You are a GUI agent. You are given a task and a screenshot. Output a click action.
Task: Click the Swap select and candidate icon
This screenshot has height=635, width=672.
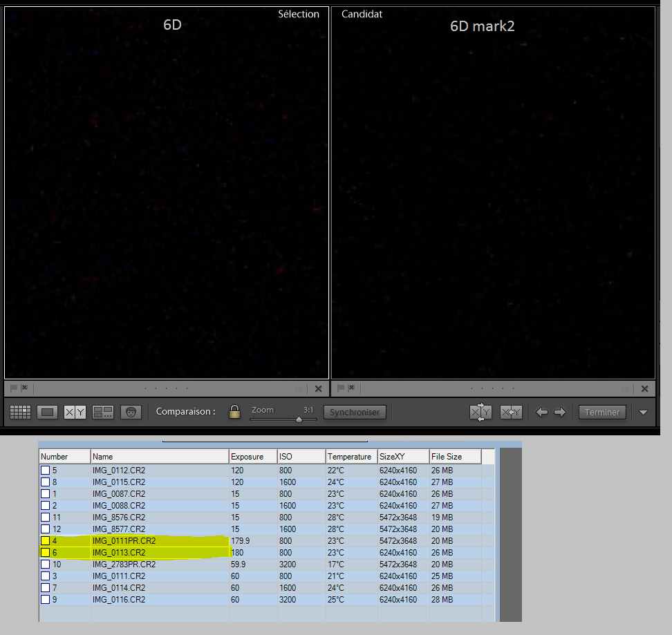click(x=480, y=412)
